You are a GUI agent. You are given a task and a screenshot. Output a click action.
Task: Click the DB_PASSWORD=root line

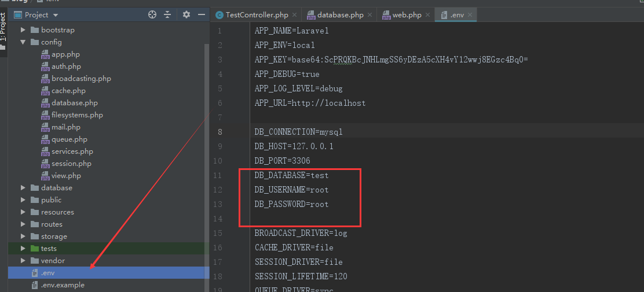click(x=292, y=204)
